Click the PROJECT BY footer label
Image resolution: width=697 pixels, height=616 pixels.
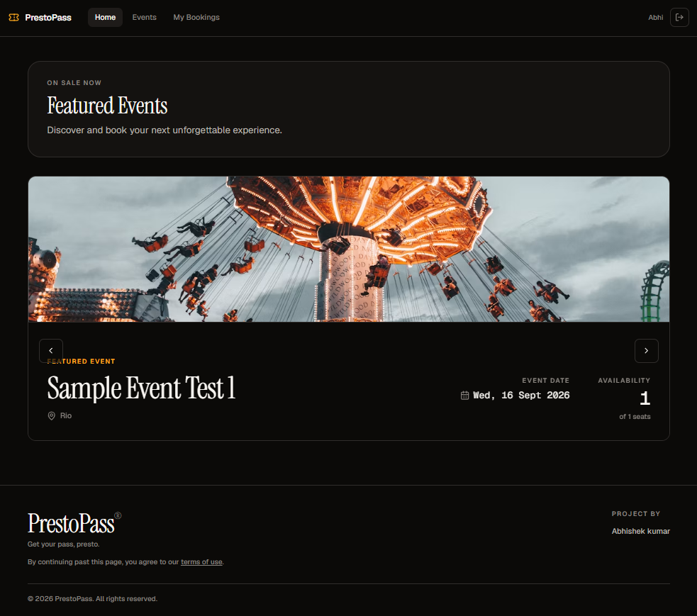[x=635, y=514]
